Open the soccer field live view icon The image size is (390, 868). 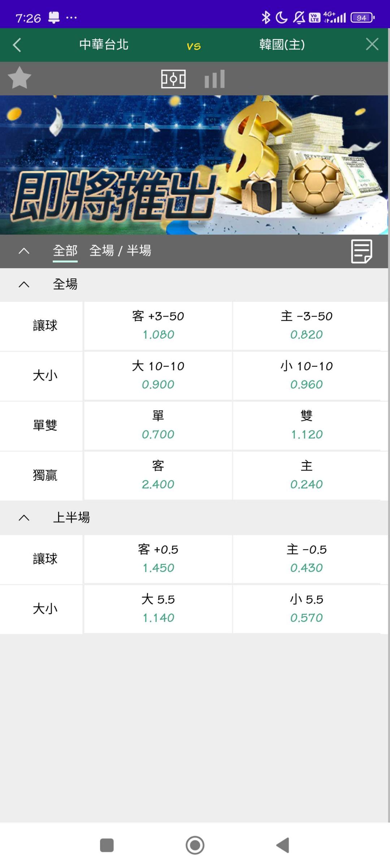(173, 79)
